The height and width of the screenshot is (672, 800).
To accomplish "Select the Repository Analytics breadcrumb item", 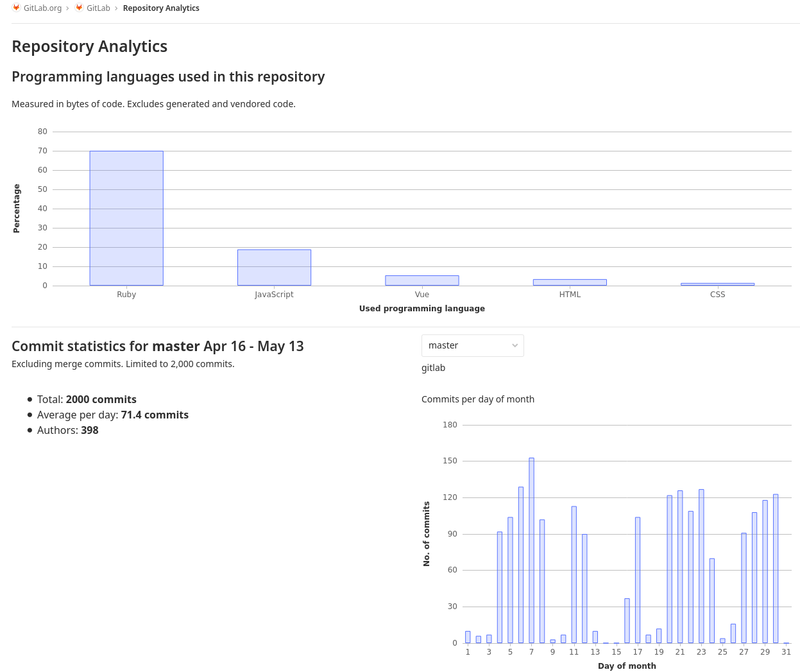I will [x=161, y=8].
